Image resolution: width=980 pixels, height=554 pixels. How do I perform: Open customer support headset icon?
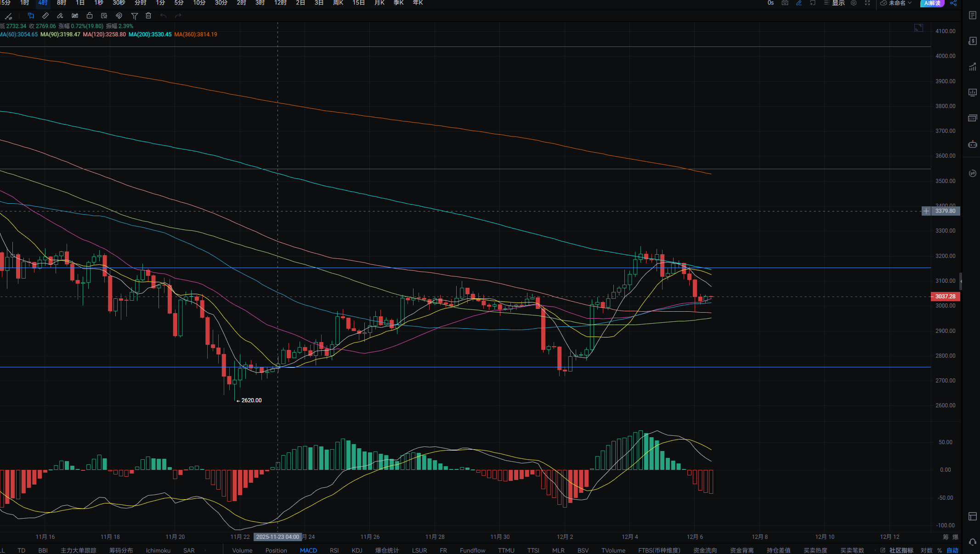pyautogui.click(x=972, y=542)
